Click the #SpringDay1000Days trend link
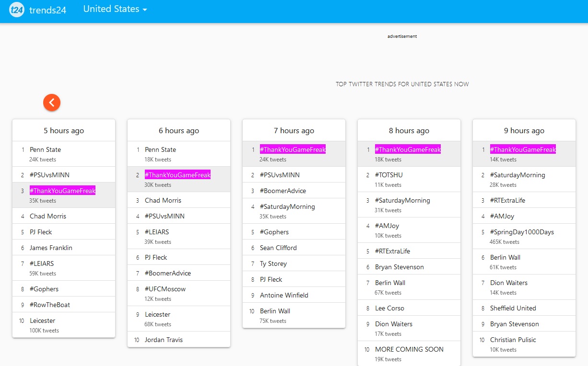 pyautogui.click(x=522, y=232)
